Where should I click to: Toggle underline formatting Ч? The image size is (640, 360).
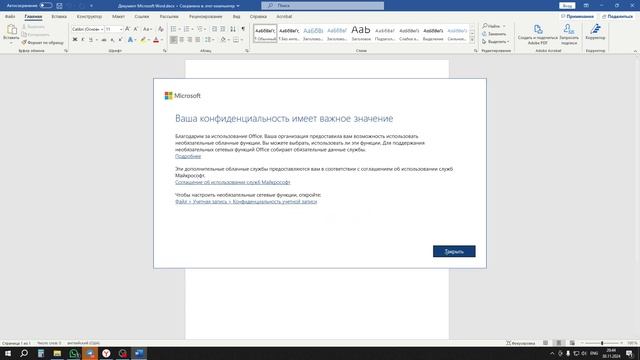[91, 40]
